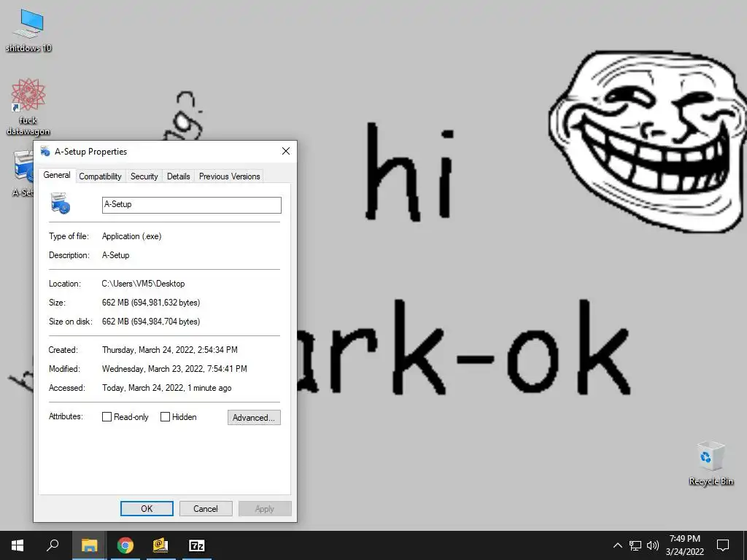
Task: Open the volume speaker tray icon
Action: tap(653, 545)
